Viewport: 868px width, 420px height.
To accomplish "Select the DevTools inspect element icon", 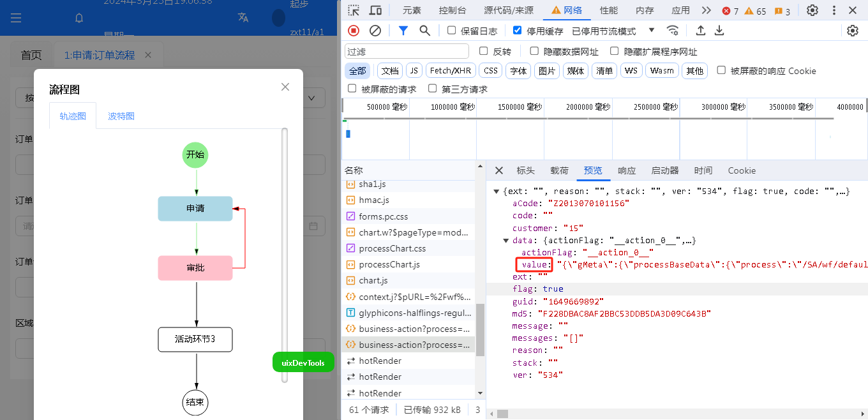I will [x=354, y=10].
